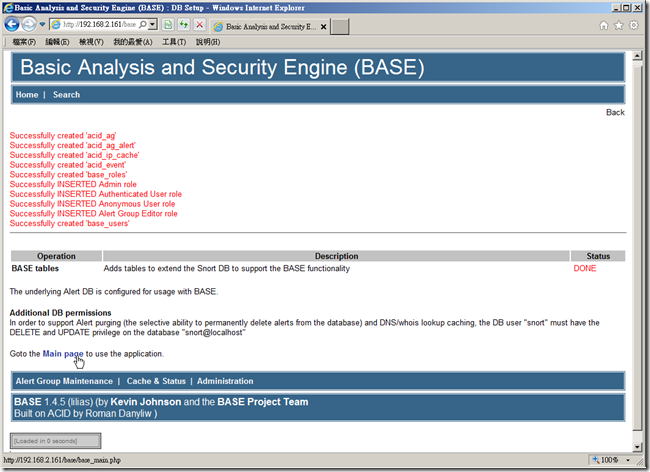The height and width of the screenshot is (472, 650).
Task: Expand the address bar history dropdown
Action: (153, 24)
